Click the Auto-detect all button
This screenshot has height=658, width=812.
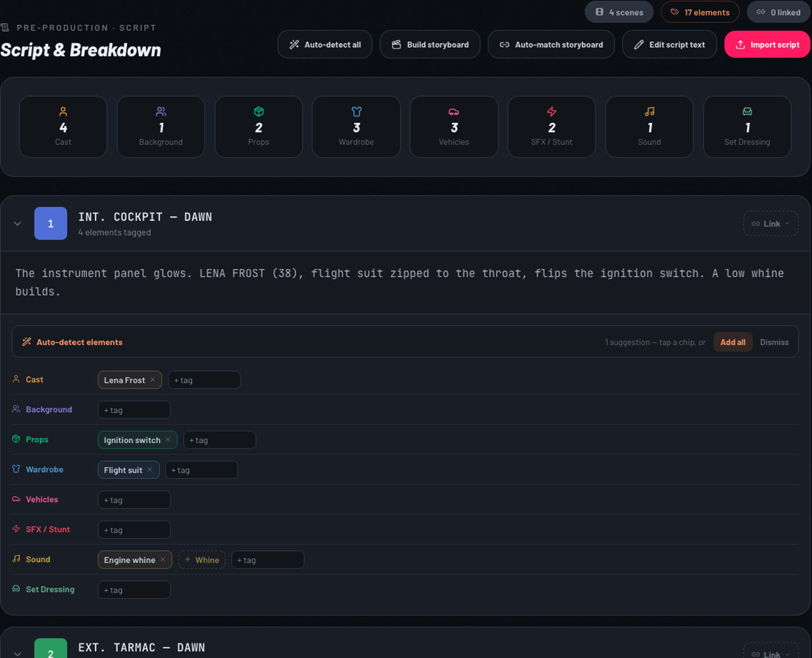click(x=325, y=44)
